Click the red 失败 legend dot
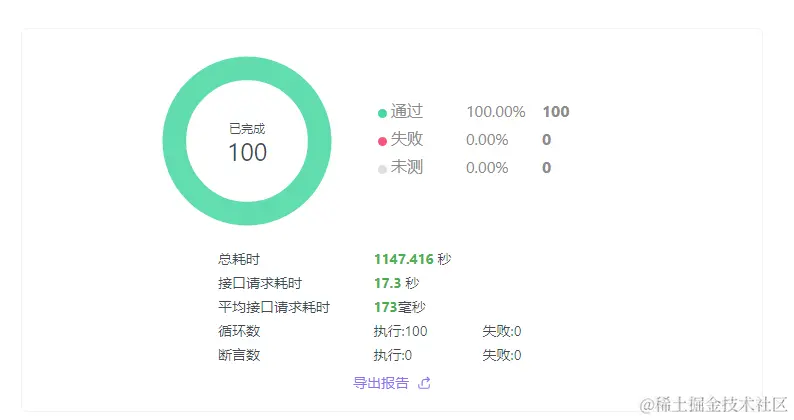This screenshot has height=420, width=794. (382, 141)
